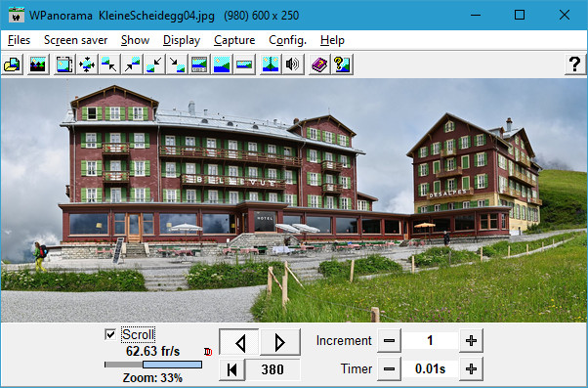Click the small narrow picture icon
The width and height of the screenshot is (588, 388).
click(x=244, y=65)
